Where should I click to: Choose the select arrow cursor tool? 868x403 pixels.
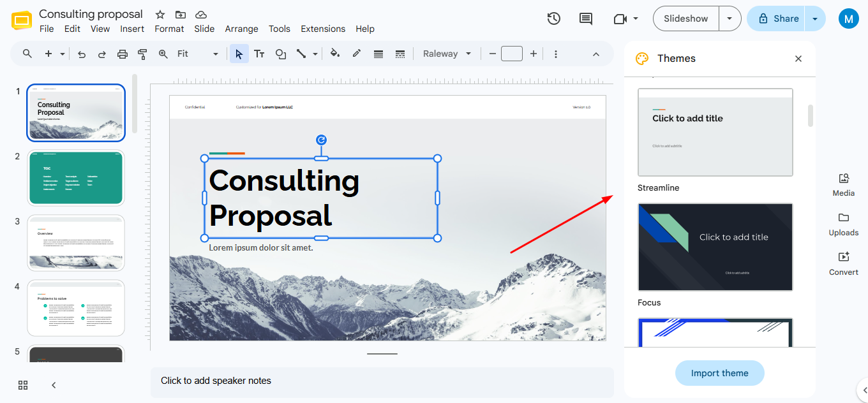pyautogui.click(x=239, y=54)
